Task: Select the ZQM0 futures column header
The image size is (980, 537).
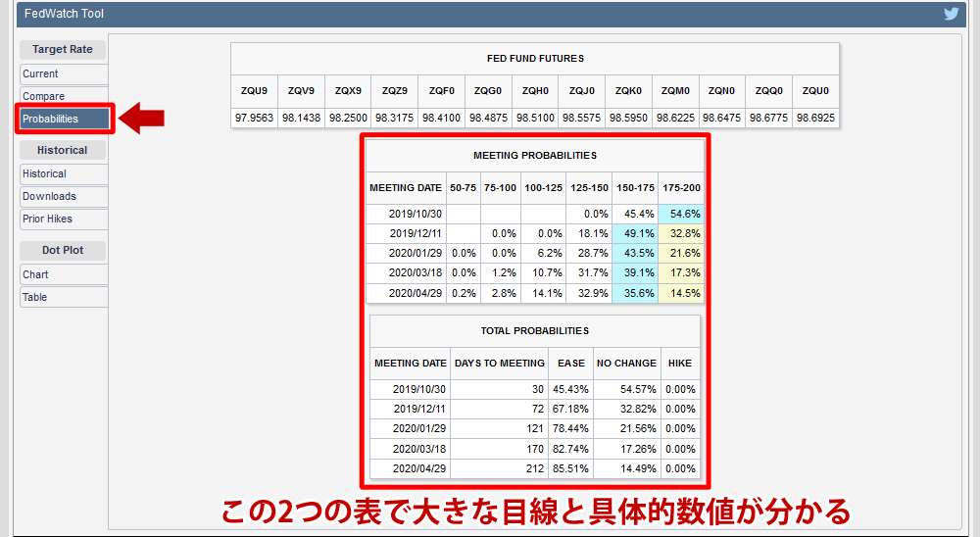Action: click(675, 91)
